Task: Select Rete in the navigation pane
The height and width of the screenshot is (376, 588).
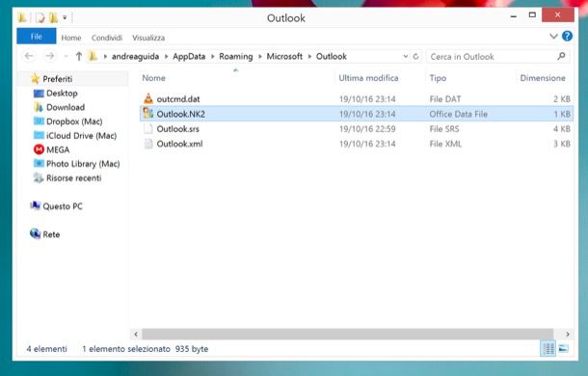Action: pyautogui.click(x=51, y=234)
